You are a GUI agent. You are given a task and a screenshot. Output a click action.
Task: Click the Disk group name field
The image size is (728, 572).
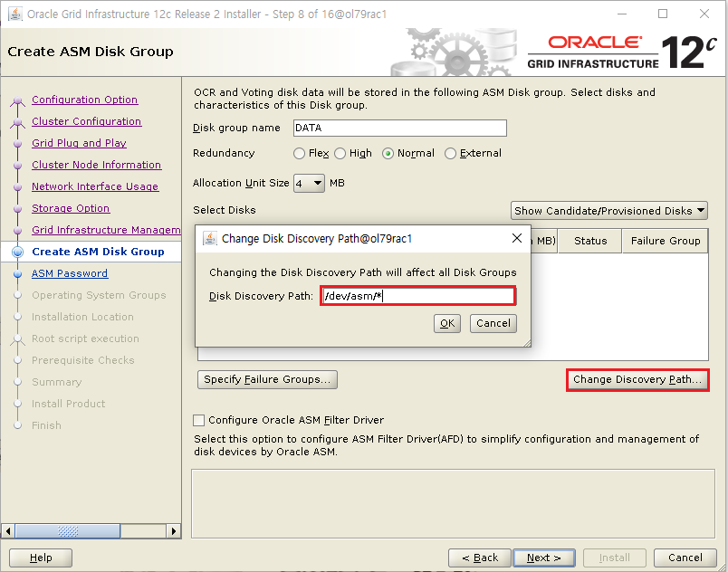click(x=399, y=128)
